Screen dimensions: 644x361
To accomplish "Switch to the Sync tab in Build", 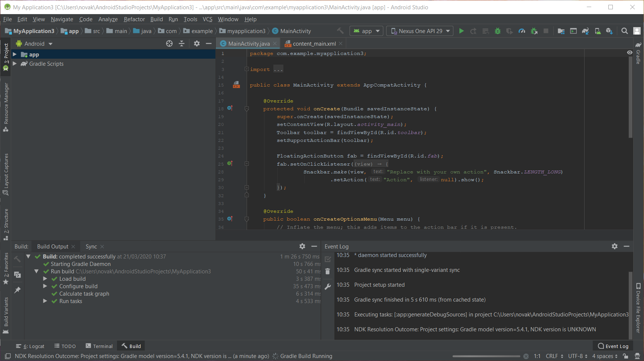I will click(91, 247).
